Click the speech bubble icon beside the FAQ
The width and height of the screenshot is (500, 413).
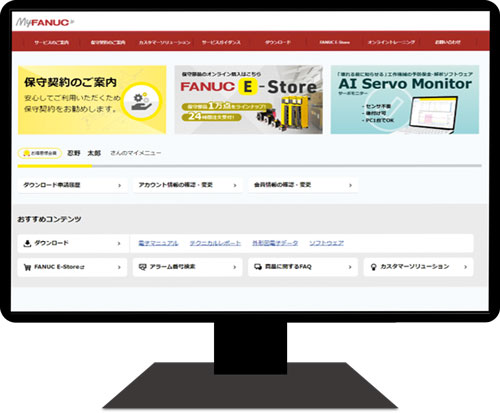point(258,267)
